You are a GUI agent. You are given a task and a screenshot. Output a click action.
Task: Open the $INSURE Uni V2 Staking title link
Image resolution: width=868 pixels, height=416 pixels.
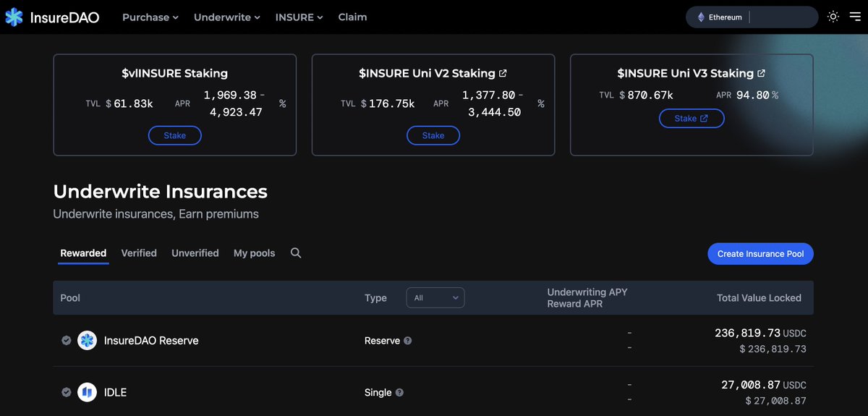coord(433,73)
